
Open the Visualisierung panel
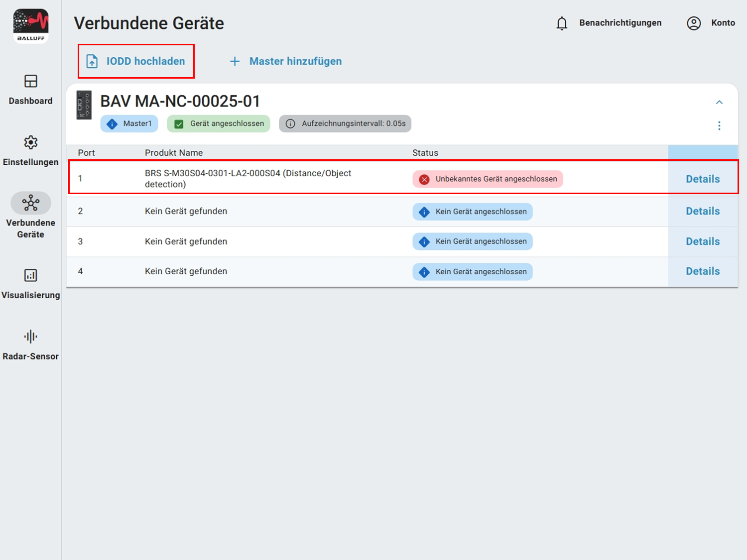click(x=30, y=284)
